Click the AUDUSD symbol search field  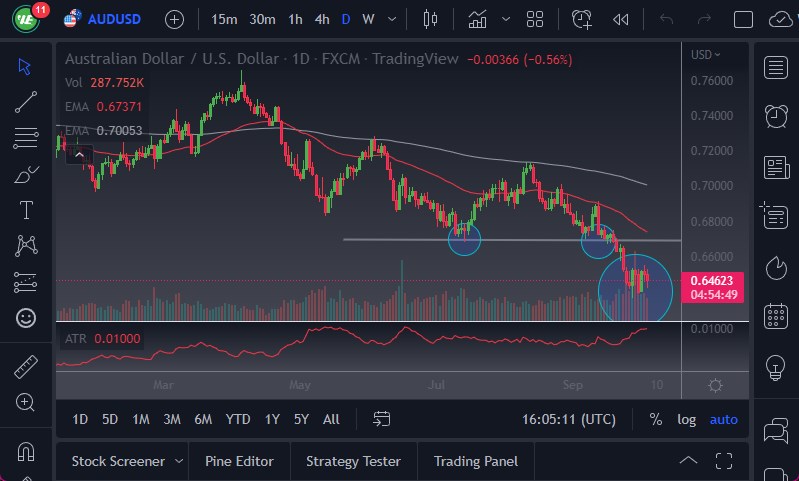pos(112,19)
